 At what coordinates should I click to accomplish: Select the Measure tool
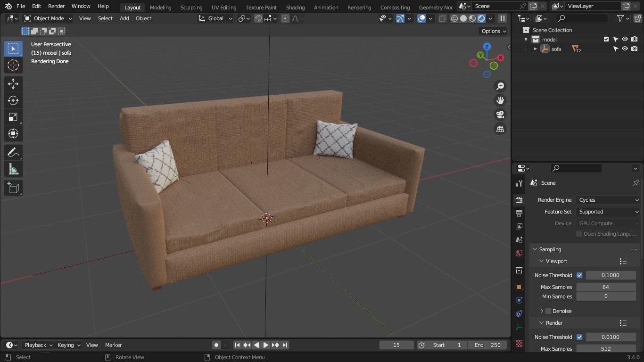(x=13, y=169)
